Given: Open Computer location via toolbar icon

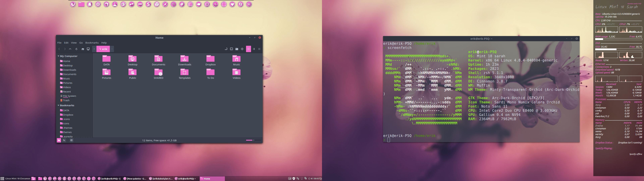Looking at the screenshot, I should pyautogui.click(x=88, y=49).
